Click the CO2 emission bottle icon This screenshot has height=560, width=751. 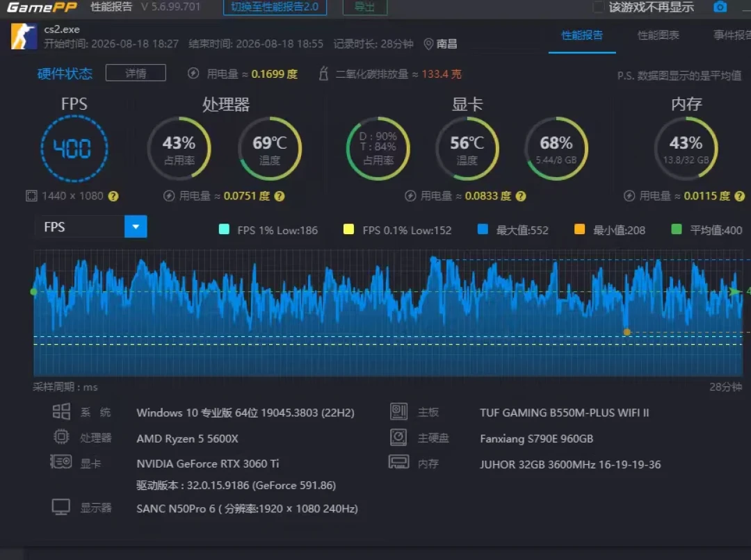(324, 74)
